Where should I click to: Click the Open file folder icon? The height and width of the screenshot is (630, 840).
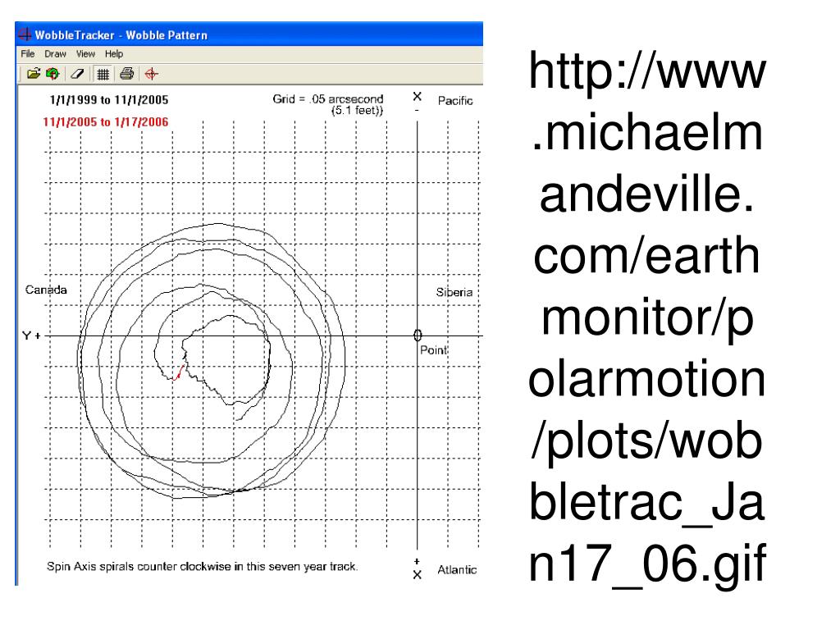[33, 73]
